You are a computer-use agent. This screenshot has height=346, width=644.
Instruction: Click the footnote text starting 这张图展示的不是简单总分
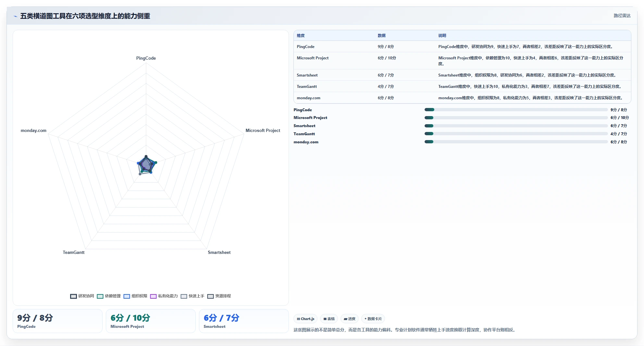point(405,330)
